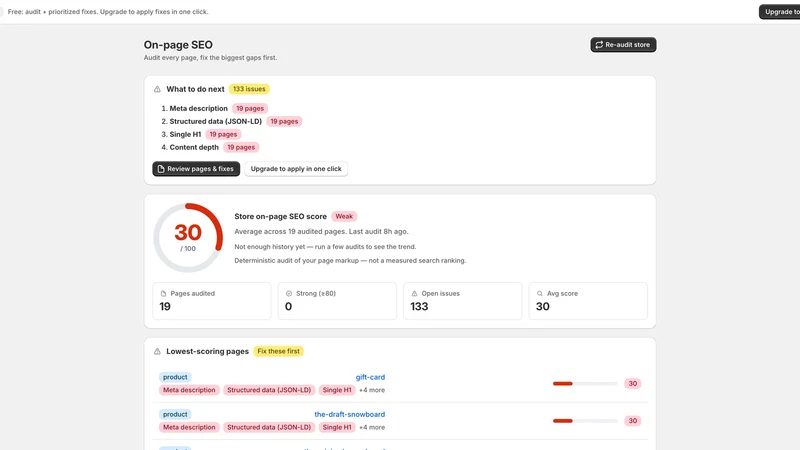
Task: Click the Open issues card
Action: (x=463, y=301)
